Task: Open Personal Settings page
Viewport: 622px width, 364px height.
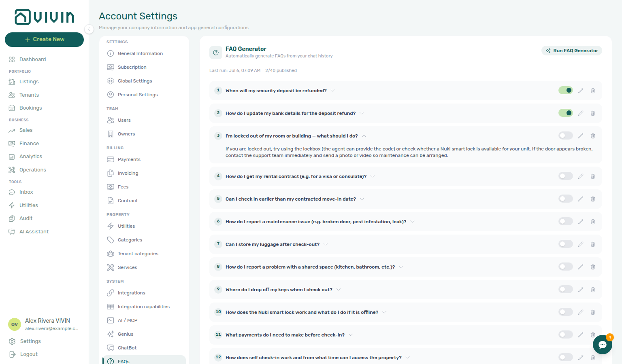Action: tap(144, 95)
